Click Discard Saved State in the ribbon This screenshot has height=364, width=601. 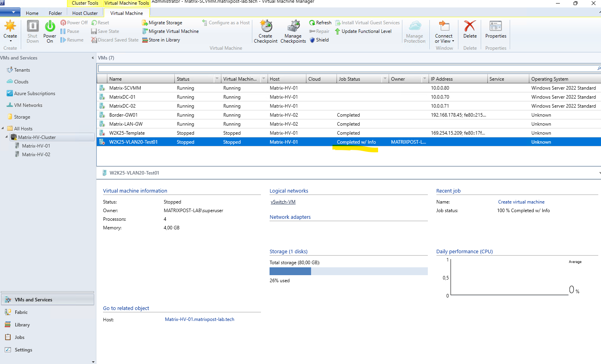[x=115, y=40]
